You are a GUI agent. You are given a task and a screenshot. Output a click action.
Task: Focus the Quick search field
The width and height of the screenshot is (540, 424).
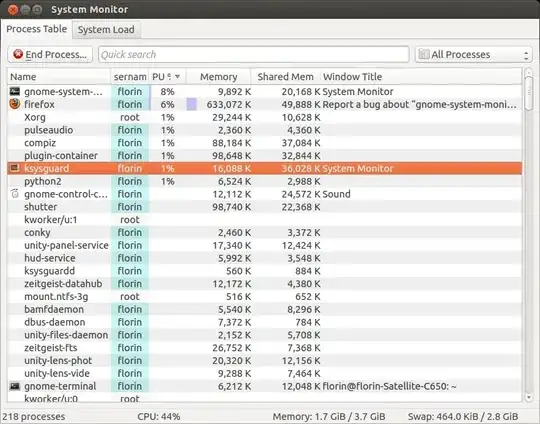coord(254,54)
